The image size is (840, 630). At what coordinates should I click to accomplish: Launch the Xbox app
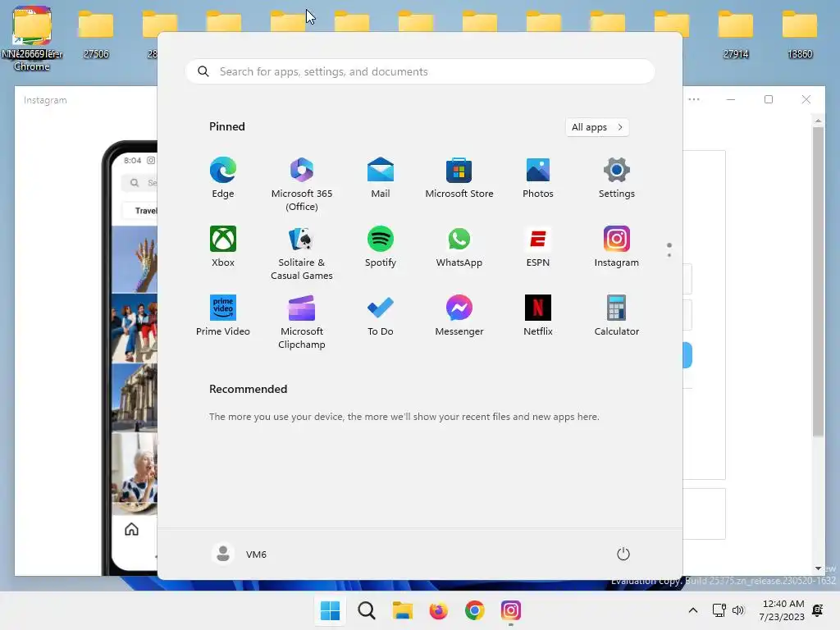(x=223, y=246)
